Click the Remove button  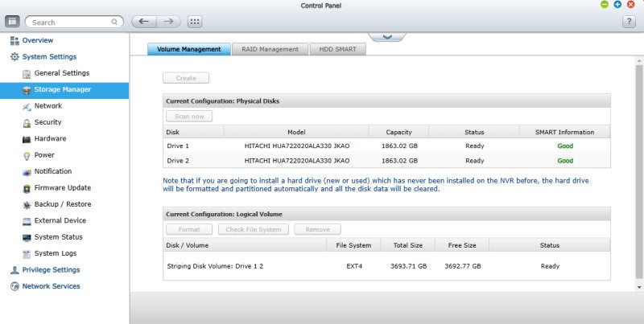[x=317, y=229]
